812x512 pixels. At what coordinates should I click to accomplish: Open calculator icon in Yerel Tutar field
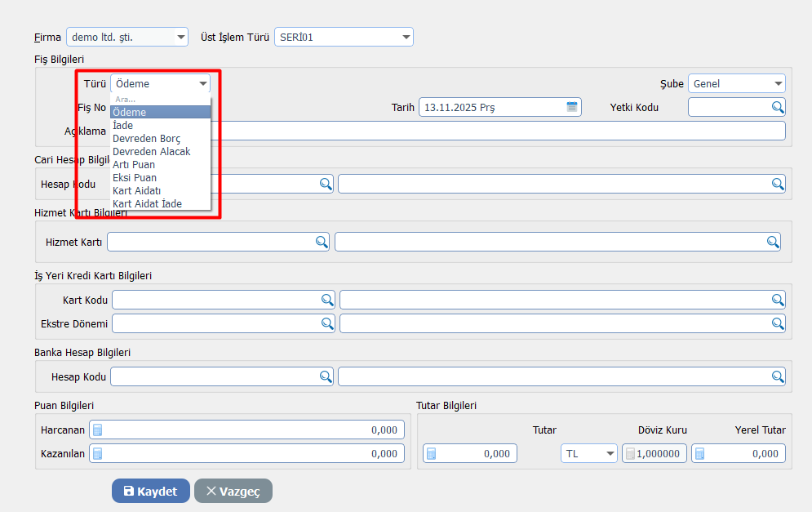[699, 454]
